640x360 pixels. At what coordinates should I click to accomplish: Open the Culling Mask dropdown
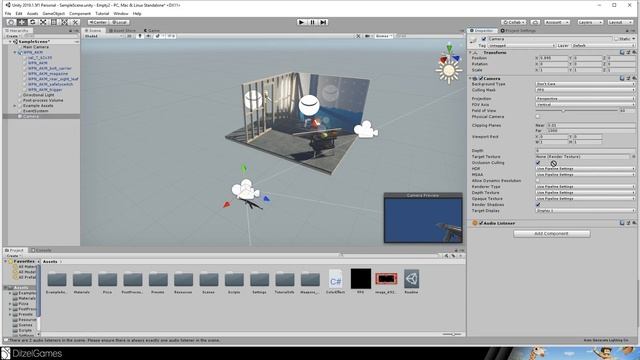point(585,90)
